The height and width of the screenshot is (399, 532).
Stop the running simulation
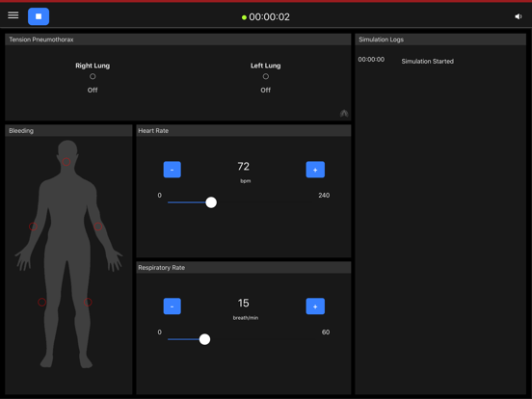[x=39, y=16]
